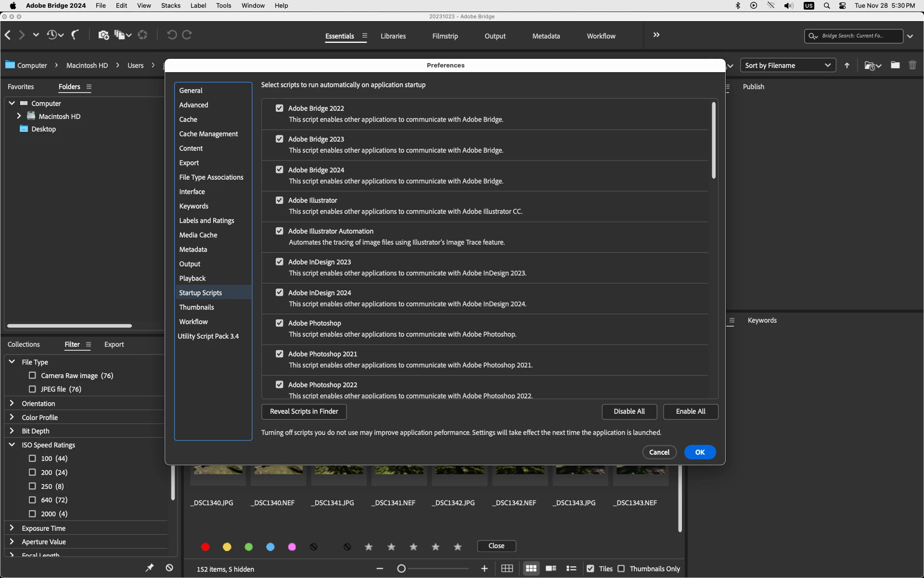Expand the Macintosh HD tree node

pyautogui.click(x=19, y=116)
